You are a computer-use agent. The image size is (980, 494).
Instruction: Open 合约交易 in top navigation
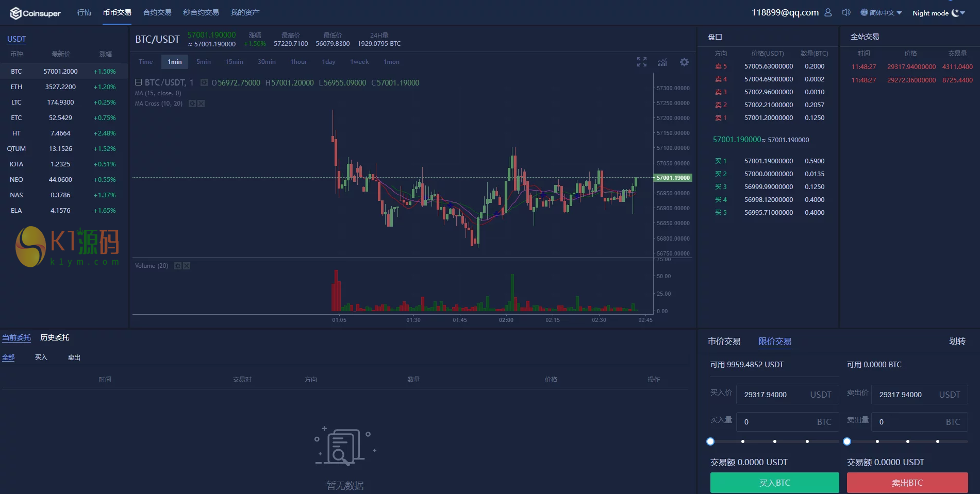tap(157, 12)
